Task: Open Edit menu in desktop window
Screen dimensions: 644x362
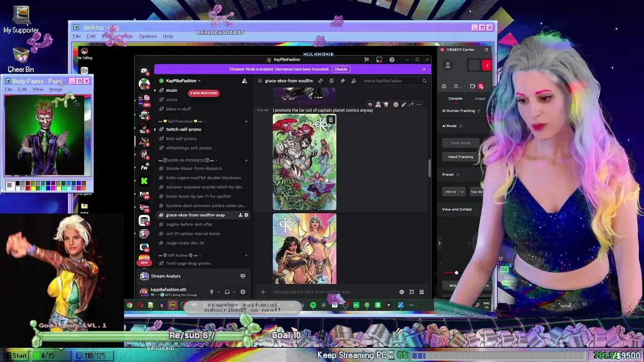Action: [x=91, y=36]
